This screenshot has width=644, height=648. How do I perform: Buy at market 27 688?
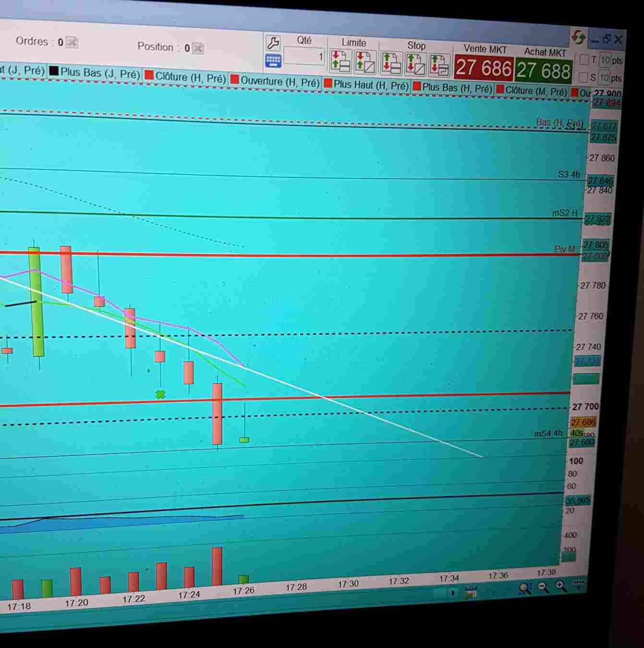544,71
